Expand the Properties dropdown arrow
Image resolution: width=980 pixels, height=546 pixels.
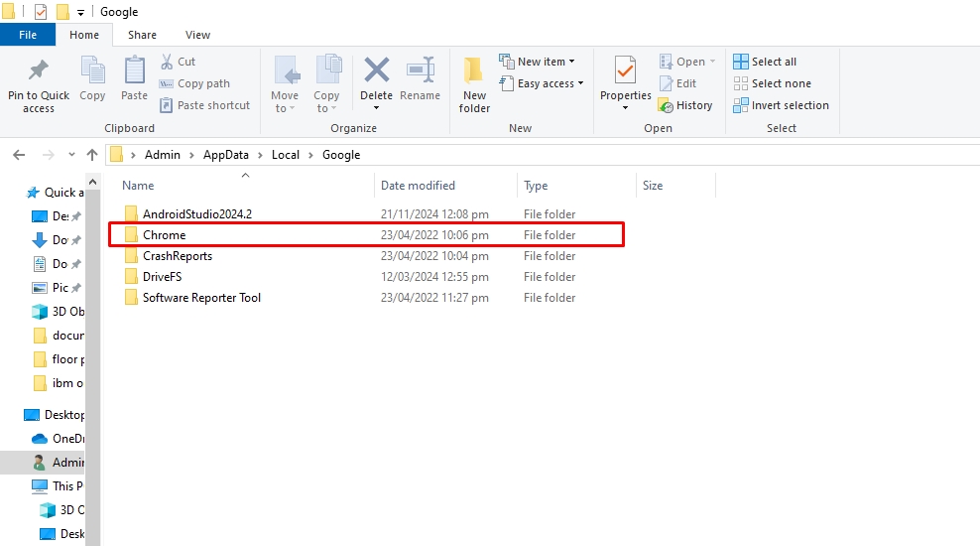click(x=626, y=108)
